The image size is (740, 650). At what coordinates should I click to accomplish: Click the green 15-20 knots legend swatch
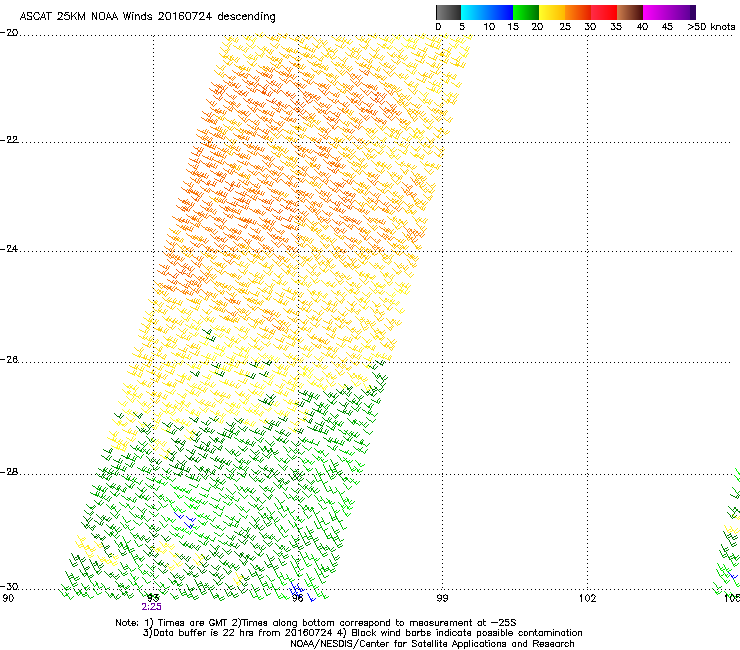(x=526, y=12)
